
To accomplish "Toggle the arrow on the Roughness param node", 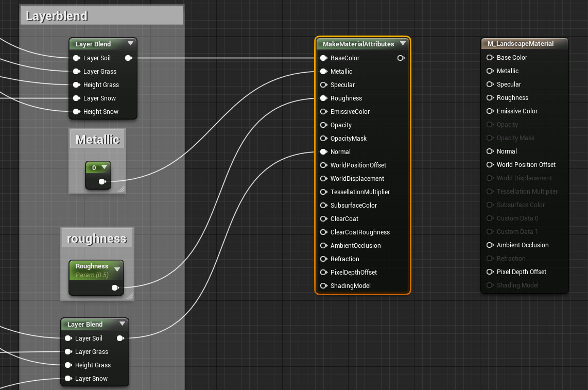I will [117, 269].
